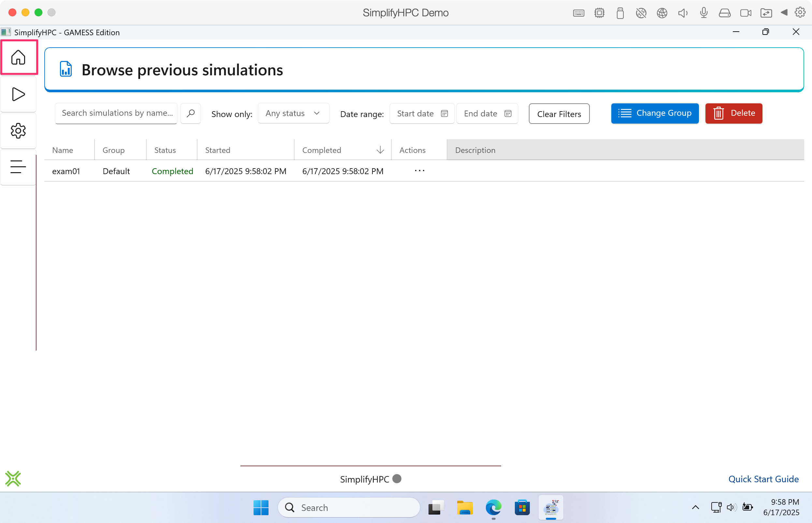Image resolution: width=812 pixels, height=523 pixels.
Task: Sort by the Name column header
Action: point(63,150)
